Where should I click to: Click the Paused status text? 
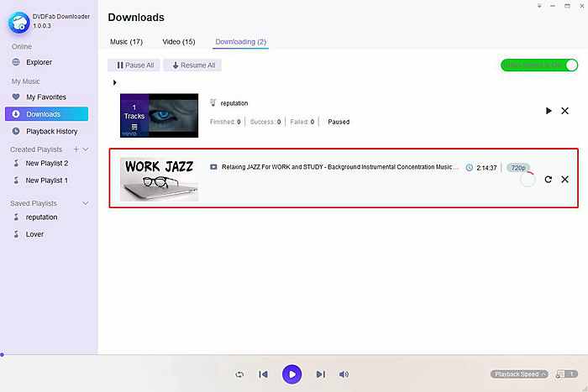(339, 122)
